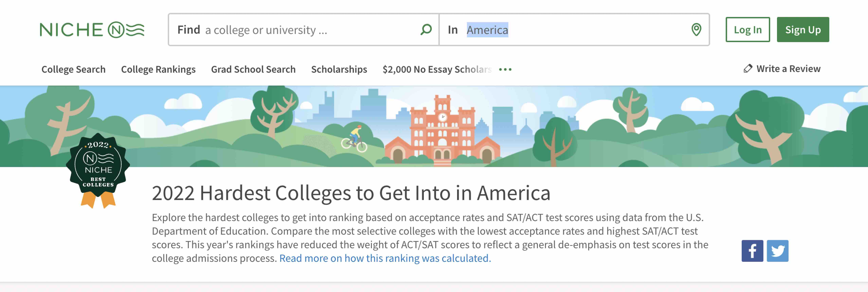Click the location pin icon
868x292 pixels.
point(696,30)
